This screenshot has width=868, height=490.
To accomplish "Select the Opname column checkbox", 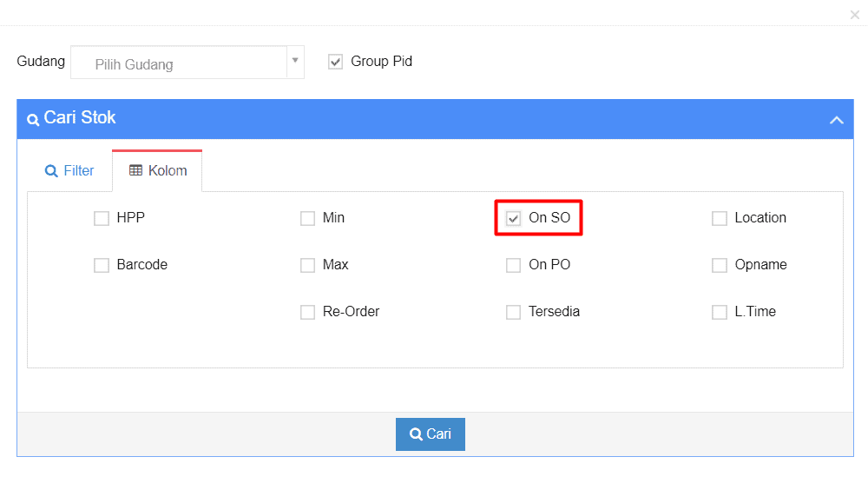I will 719,265.
